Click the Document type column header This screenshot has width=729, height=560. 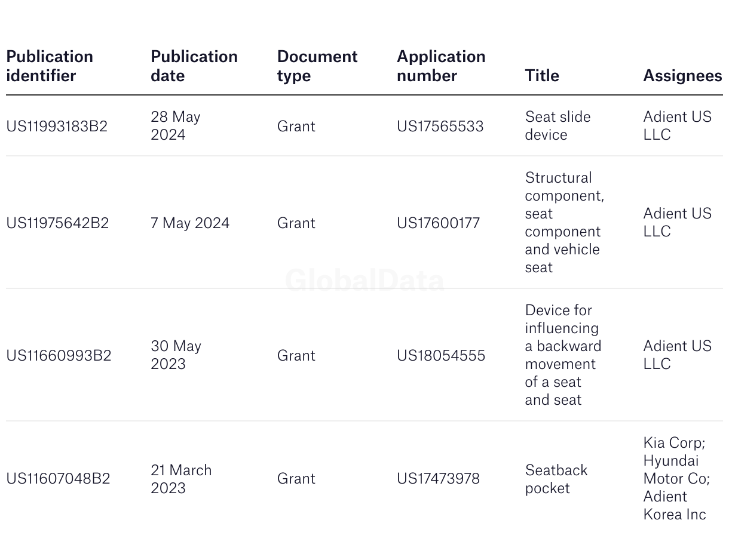click(x=317, y=66)
